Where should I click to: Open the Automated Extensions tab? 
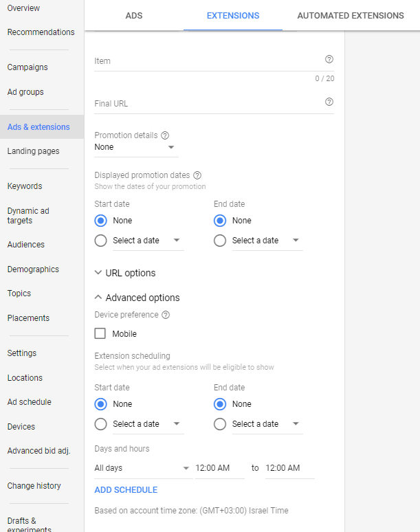(351, 16)
